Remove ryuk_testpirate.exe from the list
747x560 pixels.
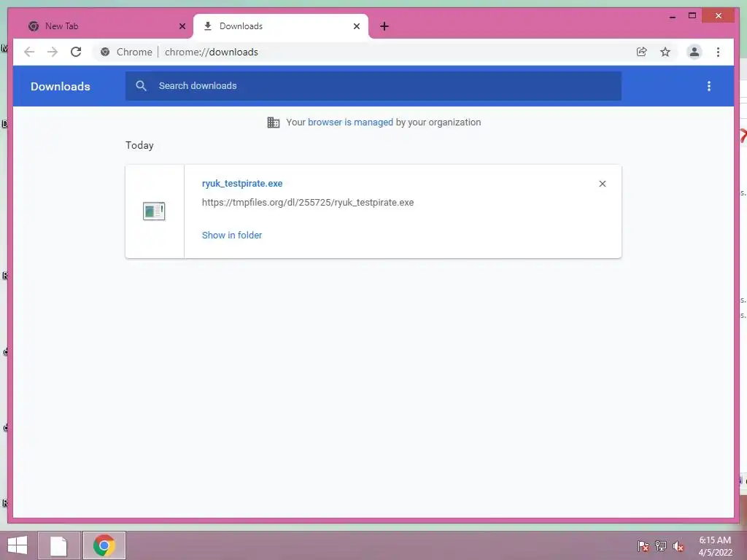(602, 184)
